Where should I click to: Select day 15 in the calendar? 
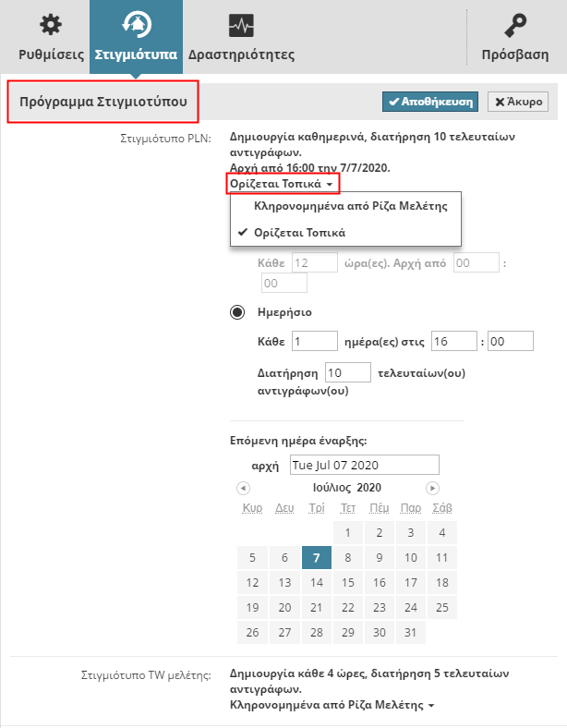(348, 583)
